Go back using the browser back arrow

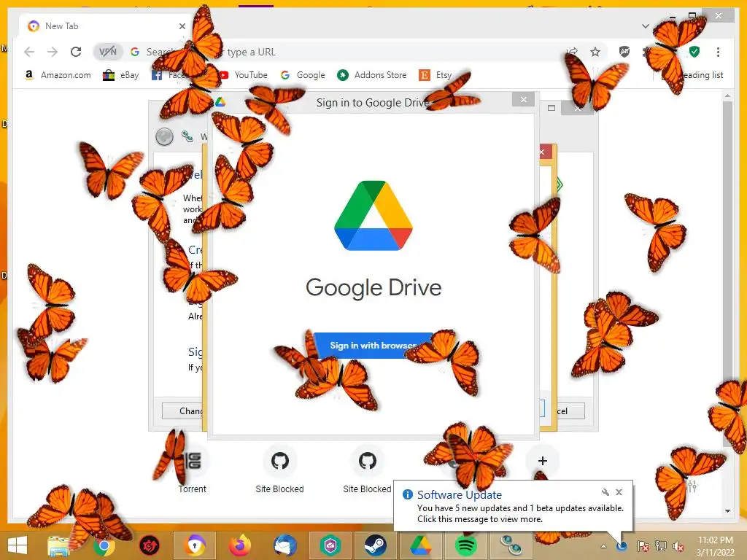[x=29, y=52]
